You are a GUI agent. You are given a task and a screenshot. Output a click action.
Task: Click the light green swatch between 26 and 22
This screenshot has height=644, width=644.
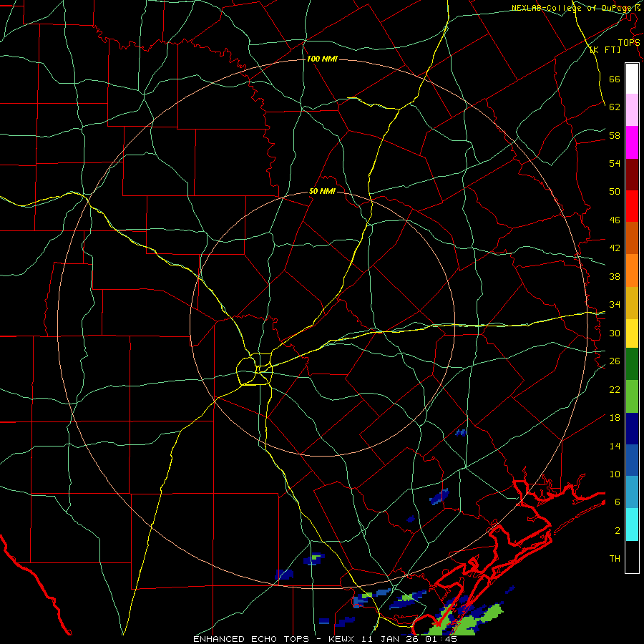(632, 396)
